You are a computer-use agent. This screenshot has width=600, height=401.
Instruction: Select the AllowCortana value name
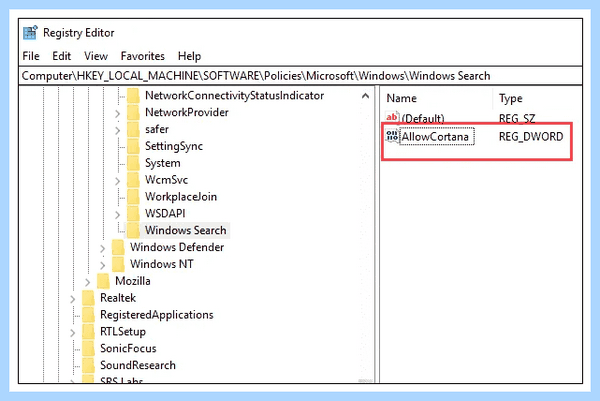[435, 137]
